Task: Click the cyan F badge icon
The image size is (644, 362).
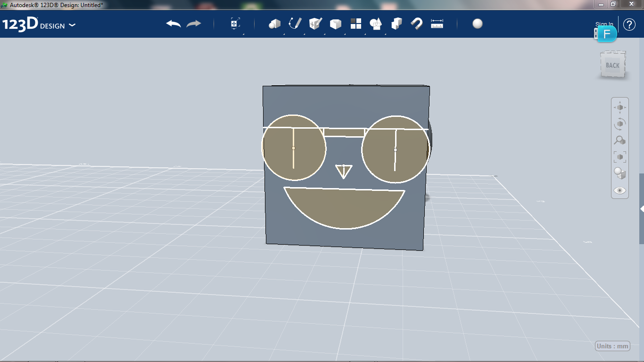Action: [607, 34]
